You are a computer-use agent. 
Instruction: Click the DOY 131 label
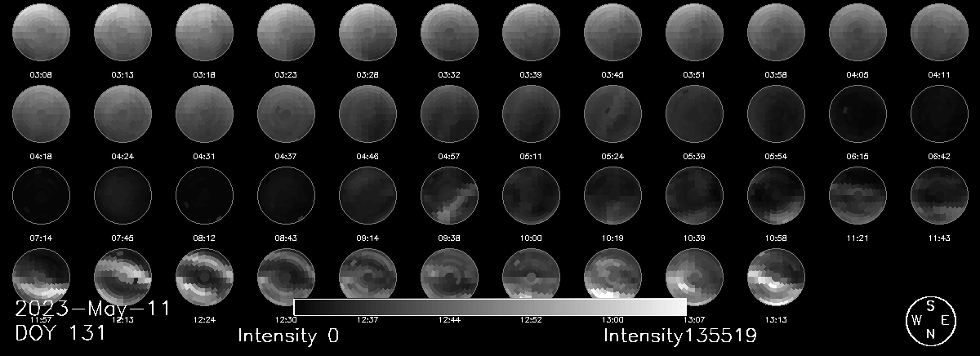[60, 334]
